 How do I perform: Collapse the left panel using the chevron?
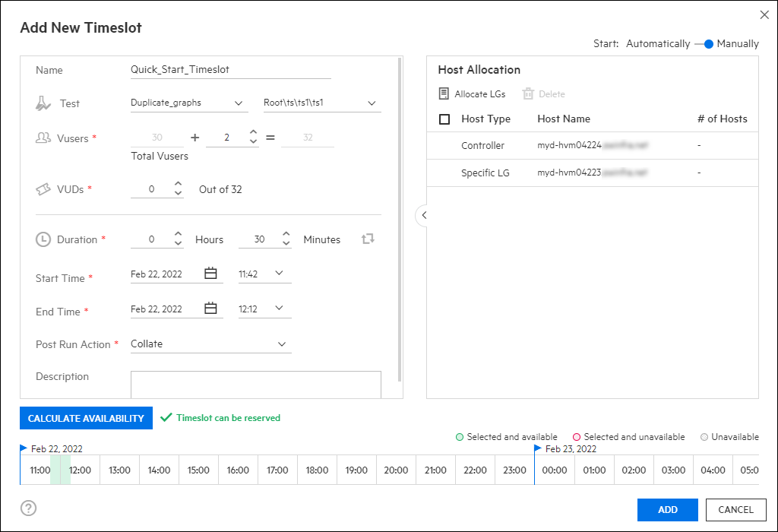click(423, 216)
